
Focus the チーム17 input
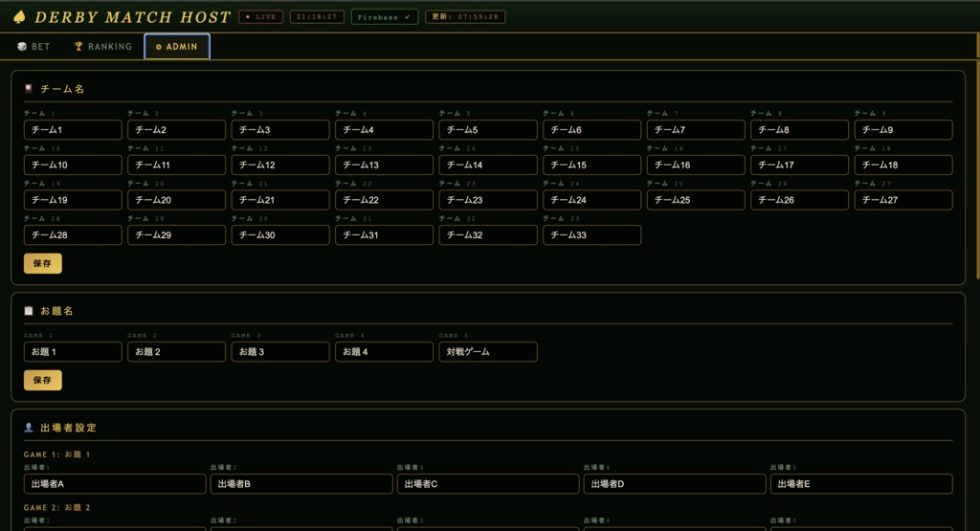799,165
